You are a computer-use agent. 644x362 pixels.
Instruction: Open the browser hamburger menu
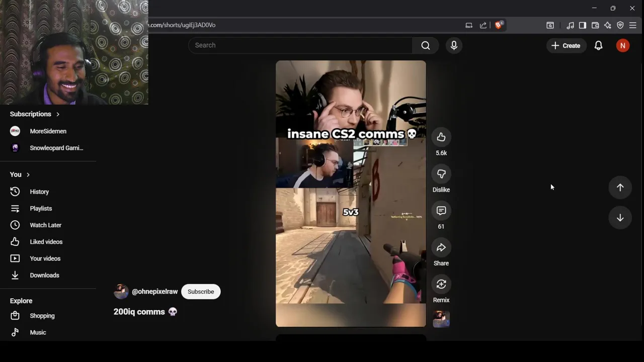tap(633, 25)
